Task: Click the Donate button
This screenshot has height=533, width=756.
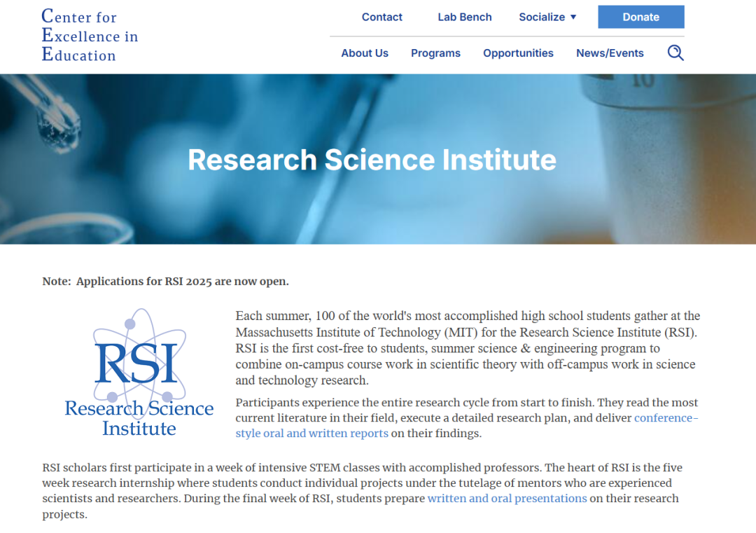Action: coord(640,17)
